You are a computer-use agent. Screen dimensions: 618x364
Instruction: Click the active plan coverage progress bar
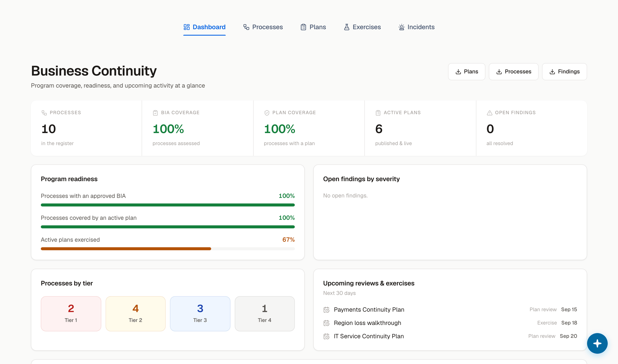pyautogui.click(x=168, y=227)
